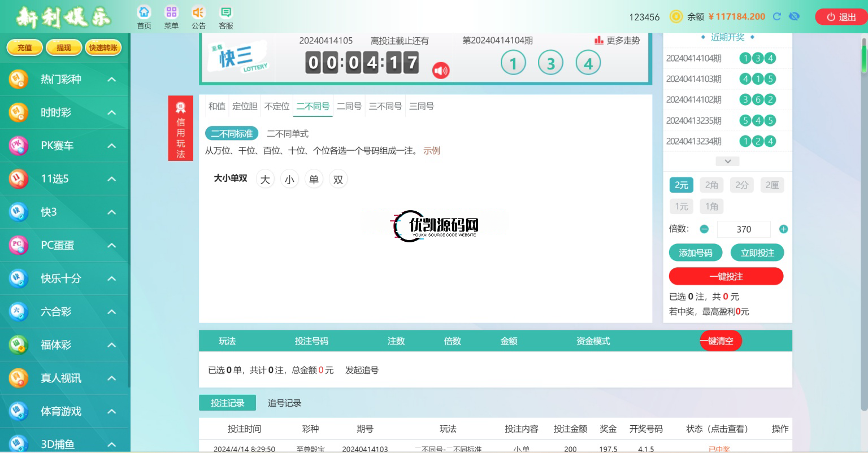Select the 2角 bet unit option
This screenshot has width=868, height=453.
click(x=711, y=185)
